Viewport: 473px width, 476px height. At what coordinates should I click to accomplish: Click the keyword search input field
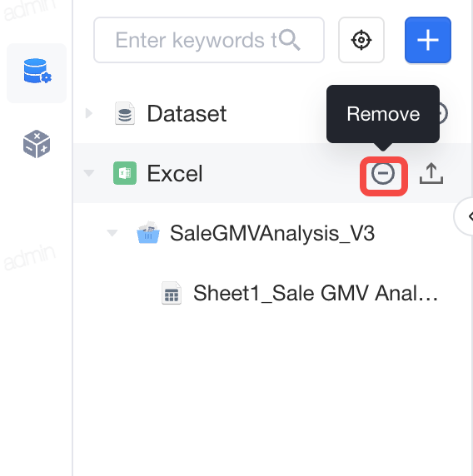(x=209, y=40)
